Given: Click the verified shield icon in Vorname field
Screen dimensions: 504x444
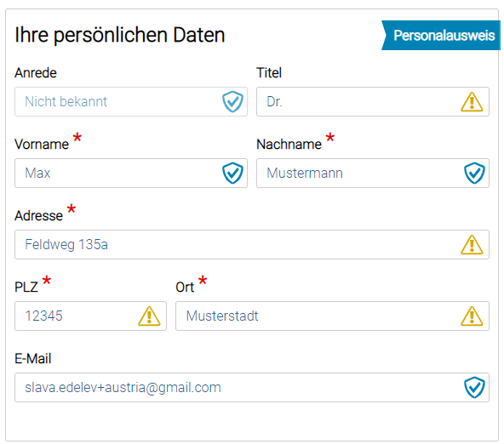Looking at the screenshot, I should tap(232, 173).
